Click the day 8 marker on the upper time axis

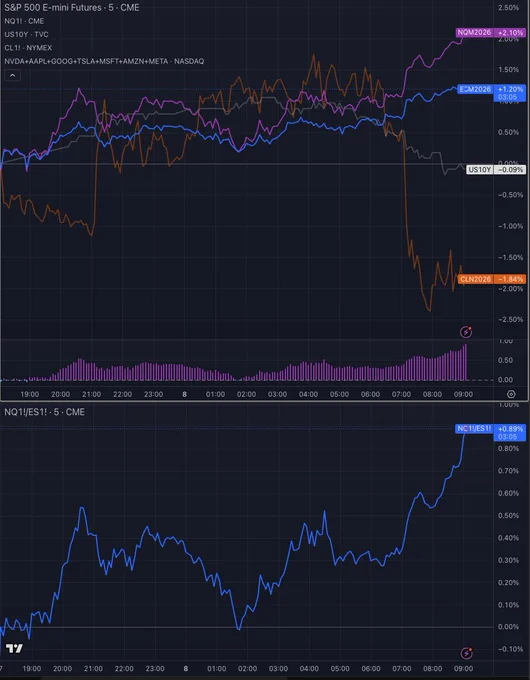[x=184, y=394]
